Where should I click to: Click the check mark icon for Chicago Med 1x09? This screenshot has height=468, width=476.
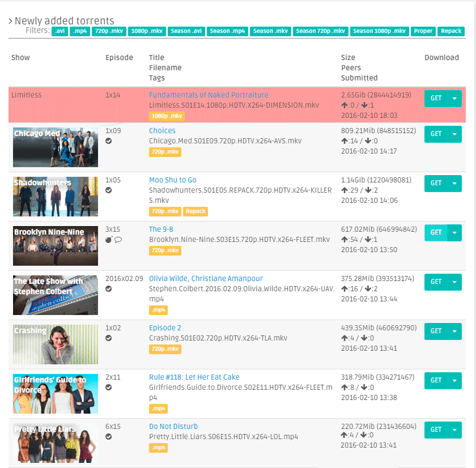(108, 141)
